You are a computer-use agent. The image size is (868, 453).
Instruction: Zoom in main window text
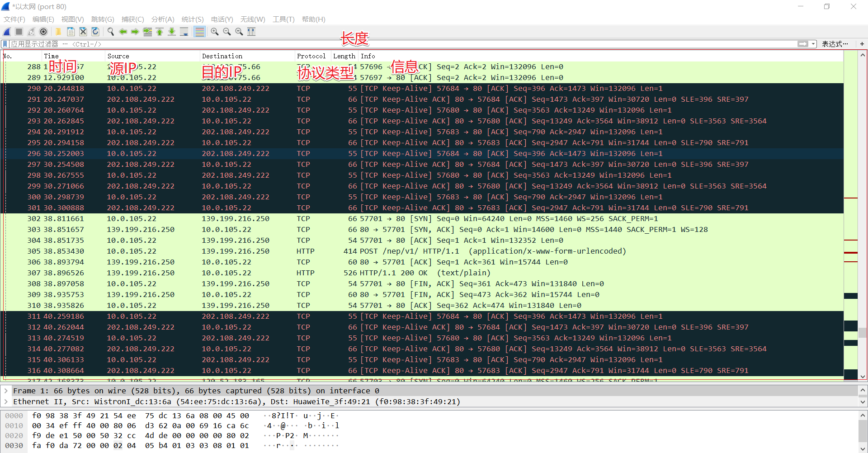215,32
